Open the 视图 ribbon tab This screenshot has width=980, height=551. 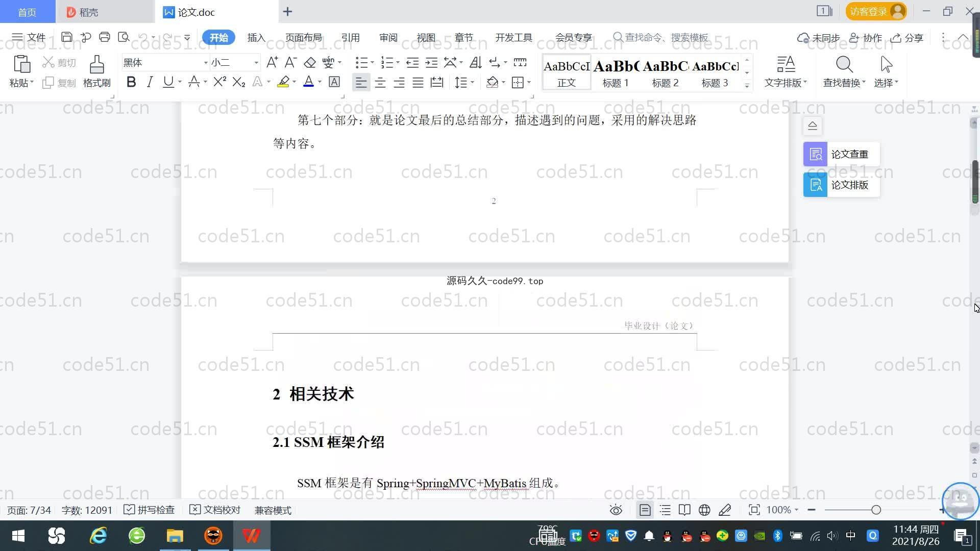point(426,38)
